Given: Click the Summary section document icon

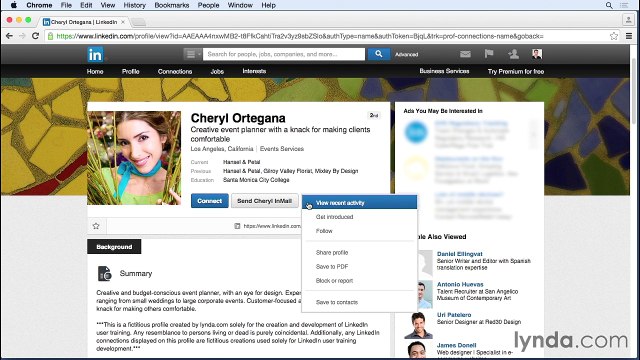Looking at the screenshot, I should (x=104, y=273).
